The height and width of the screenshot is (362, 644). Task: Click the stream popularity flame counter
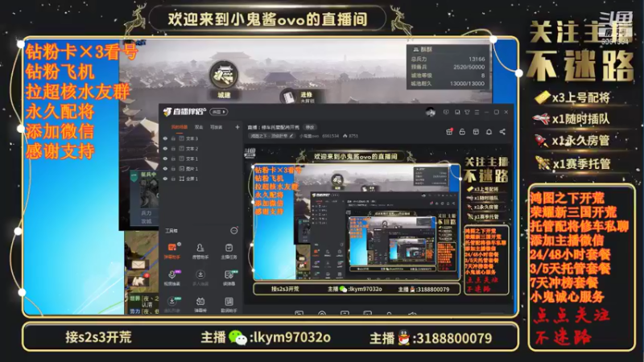(350, 136)
